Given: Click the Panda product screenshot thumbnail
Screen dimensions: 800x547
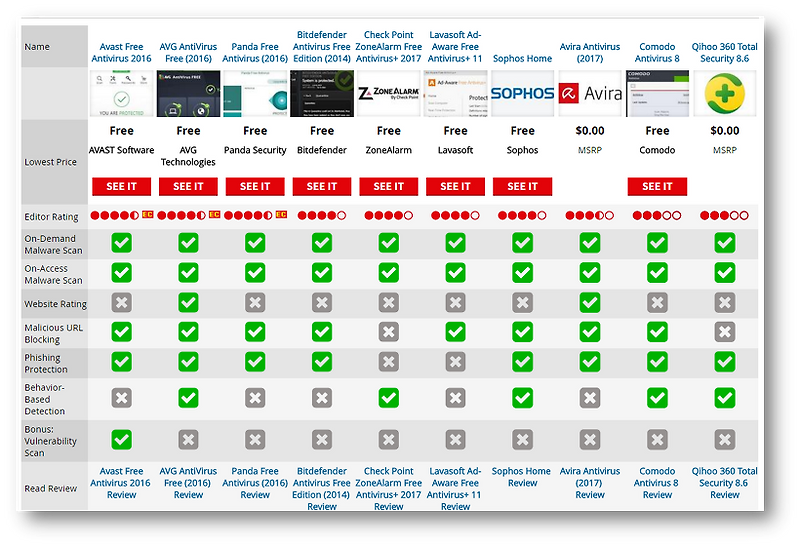Looking at the screenshot, I should [255, 93].
